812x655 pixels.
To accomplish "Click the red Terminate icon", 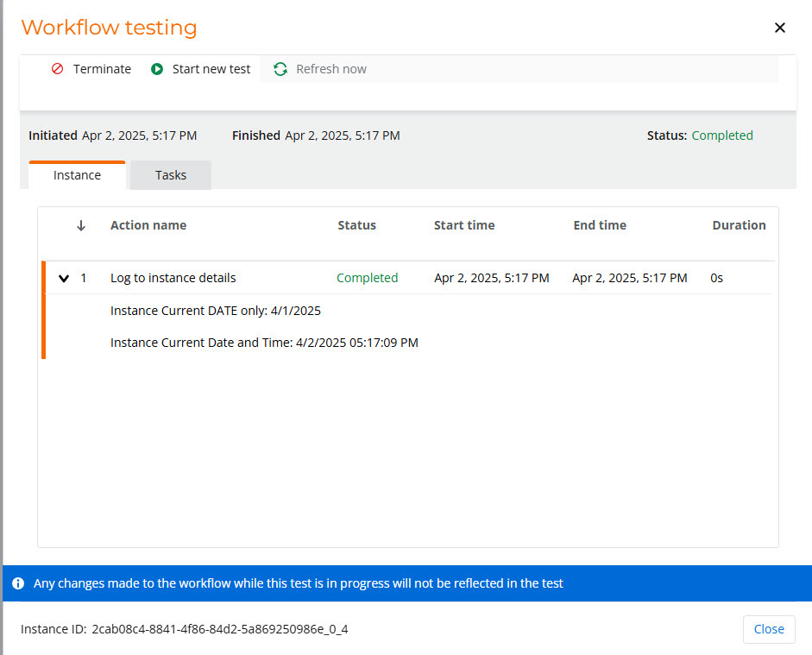I will tap(58, 69).
